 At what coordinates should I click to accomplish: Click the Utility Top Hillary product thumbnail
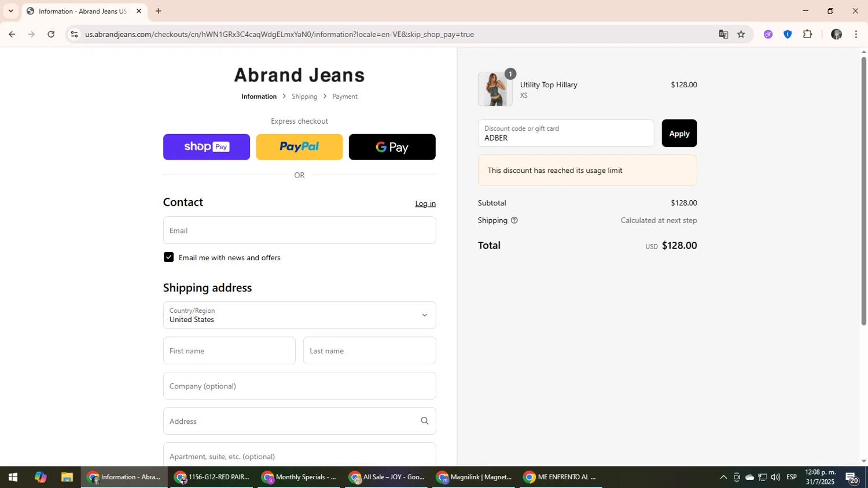(495, 89)
